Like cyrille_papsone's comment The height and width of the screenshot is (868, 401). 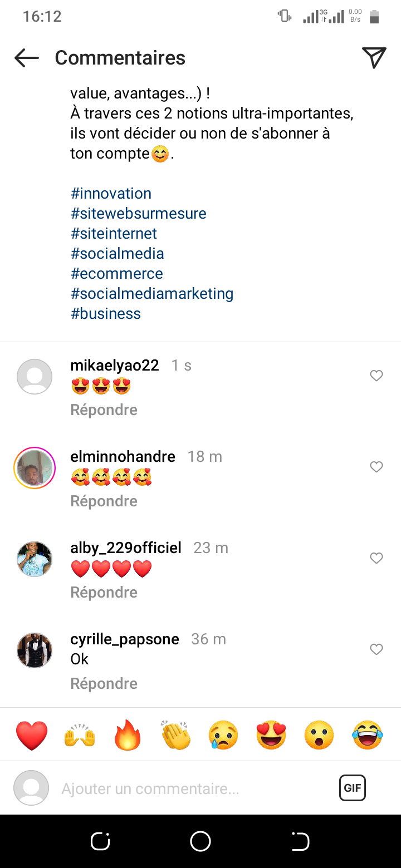pyautogui.click(x=376, y=649)
